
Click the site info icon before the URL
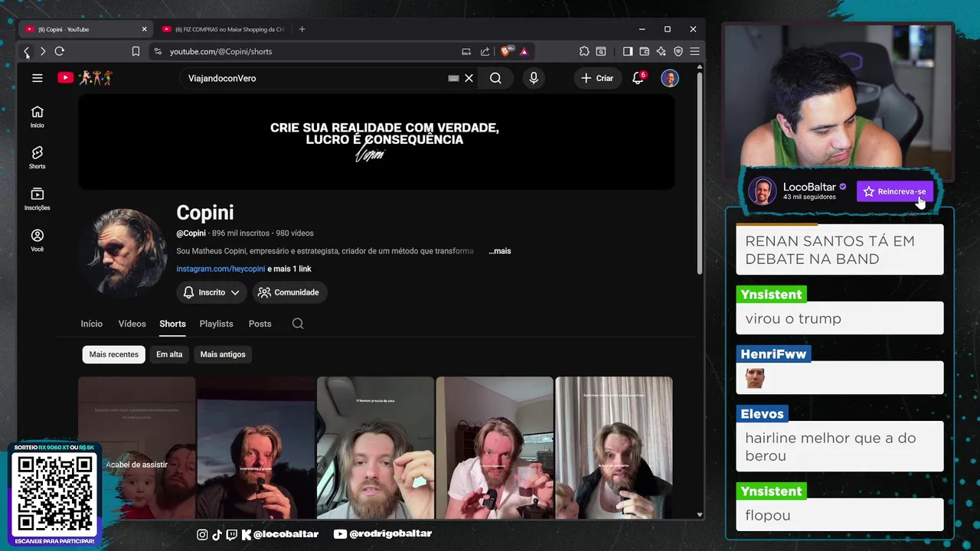pos(158,51)
